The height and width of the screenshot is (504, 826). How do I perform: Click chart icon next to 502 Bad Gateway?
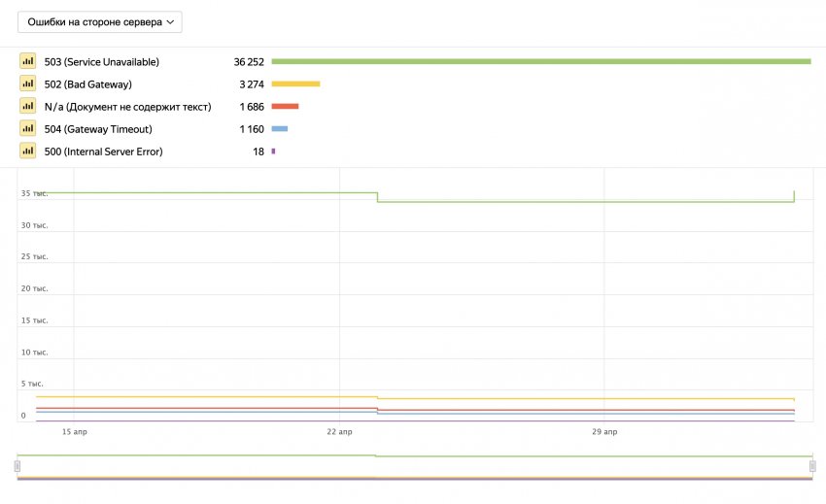27,84
